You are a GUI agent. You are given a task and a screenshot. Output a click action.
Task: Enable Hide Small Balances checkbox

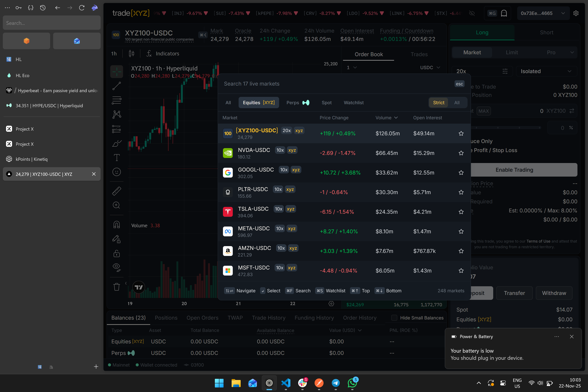click(x=394, y=318)
